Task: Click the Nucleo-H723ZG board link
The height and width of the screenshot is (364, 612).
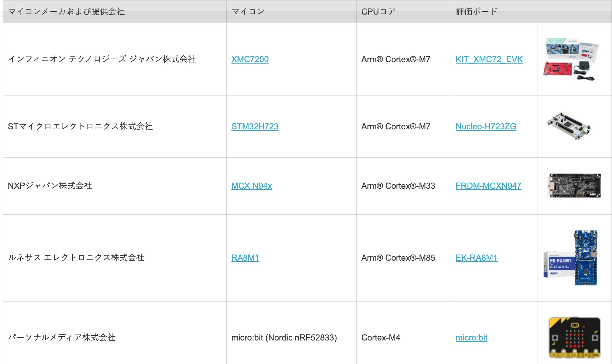Action: tap(486, 127)
